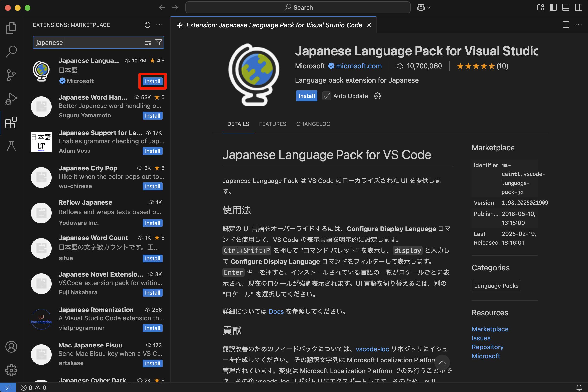588x392 pixels.
Task: Install the Japanese Language Pack from details page
Action: (x=307, y=96)
